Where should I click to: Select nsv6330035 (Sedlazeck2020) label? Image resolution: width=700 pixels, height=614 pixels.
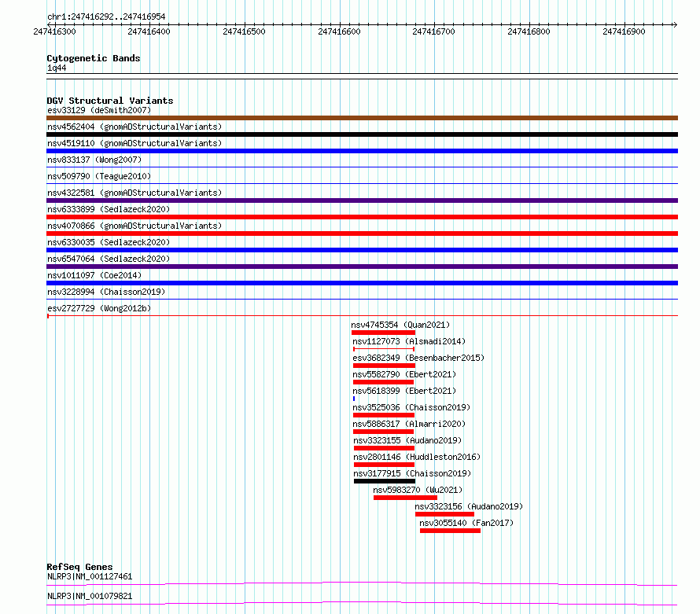click(109, 242)
